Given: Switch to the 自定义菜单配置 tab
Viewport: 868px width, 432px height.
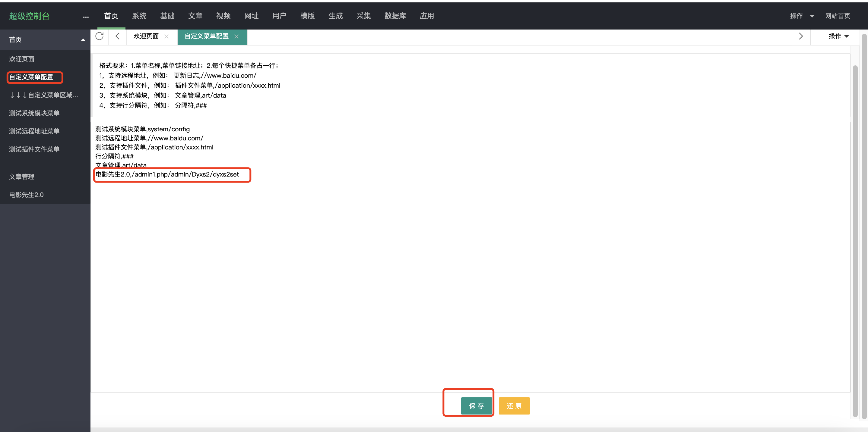Looking at the screenshot, I should [x=207, y=36].
